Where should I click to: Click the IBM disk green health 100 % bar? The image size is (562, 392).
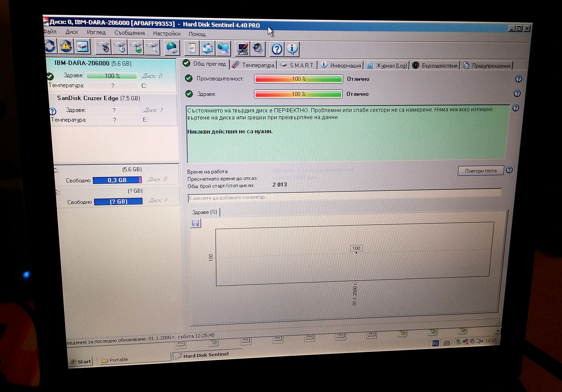(x=112, y=76)
